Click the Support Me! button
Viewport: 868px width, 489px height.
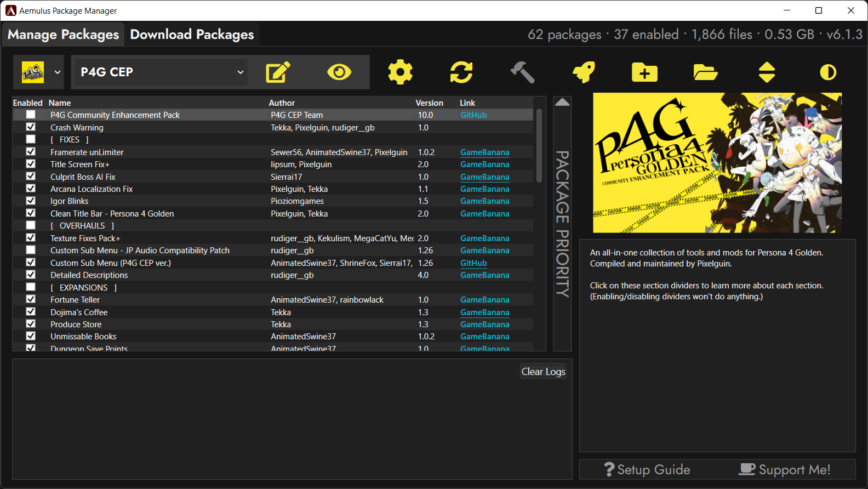(x=785, y=469)
